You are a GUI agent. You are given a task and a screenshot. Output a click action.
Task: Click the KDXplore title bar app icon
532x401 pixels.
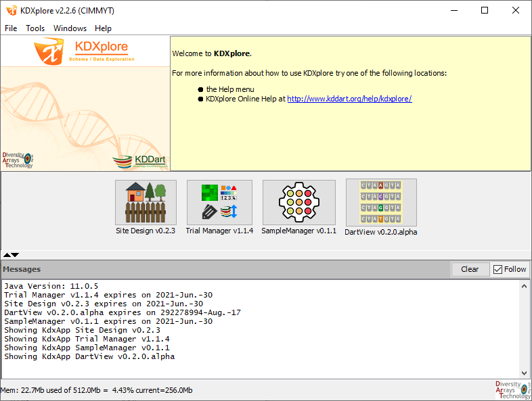pyautogui.click(x=12, y=11)
